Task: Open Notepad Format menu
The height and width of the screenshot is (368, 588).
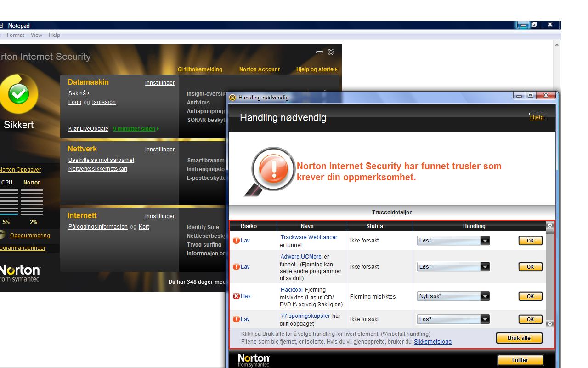Action: (x=16, y=35)
